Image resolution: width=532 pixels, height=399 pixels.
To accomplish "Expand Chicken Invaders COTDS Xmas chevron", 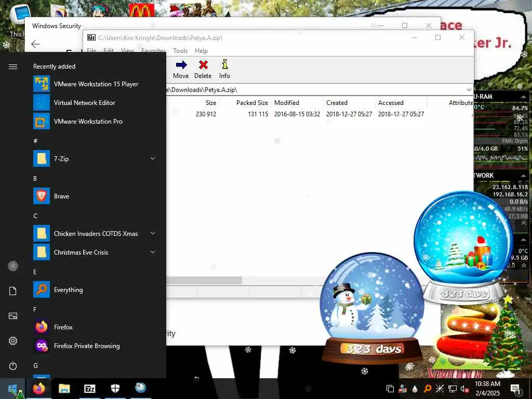I will pyautogui.click(x=153, y=233).
